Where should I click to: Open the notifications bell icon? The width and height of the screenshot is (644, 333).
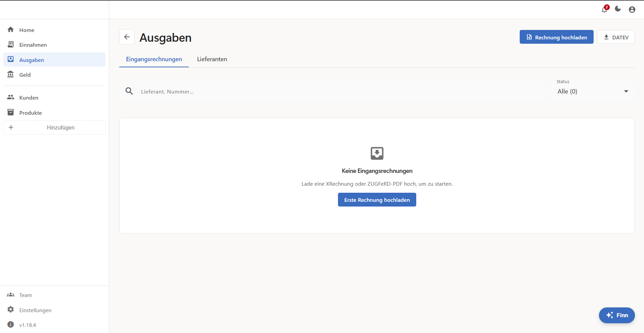[x=604, y=10]
